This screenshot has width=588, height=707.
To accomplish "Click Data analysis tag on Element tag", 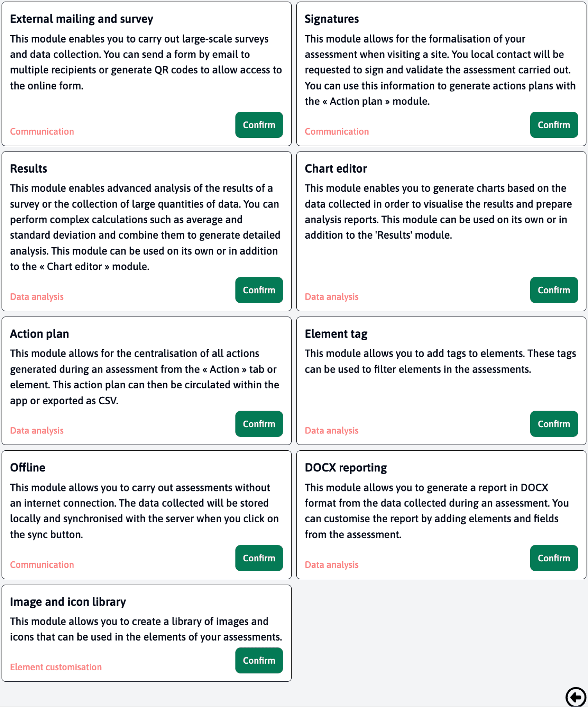I will click(x=331, y=430).
